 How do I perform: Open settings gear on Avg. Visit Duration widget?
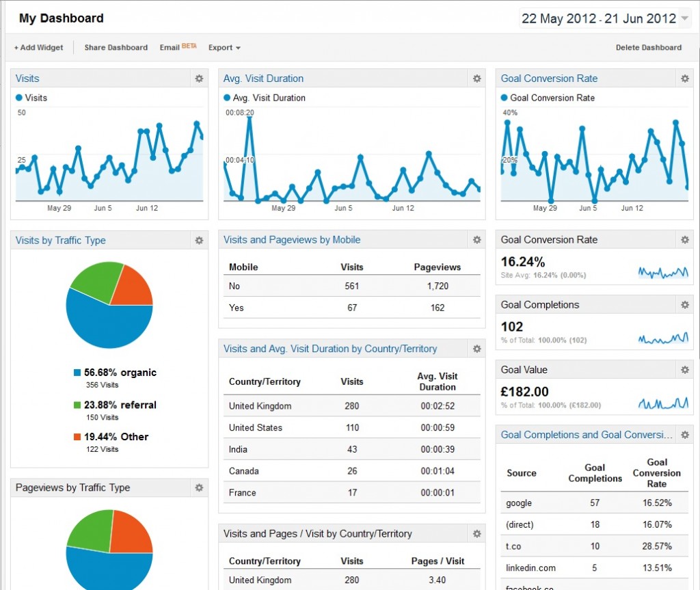(477, 78)
